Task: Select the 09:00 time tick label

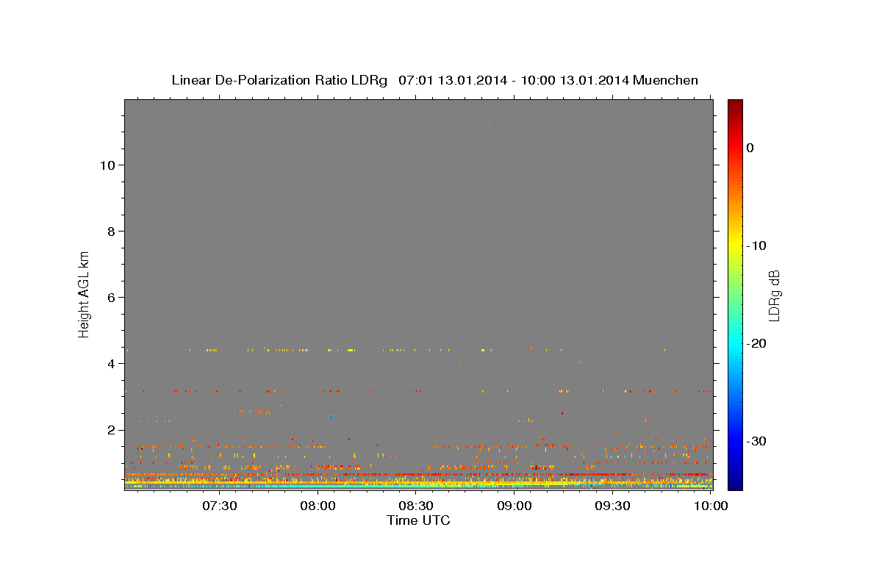Action: point(514,506)
